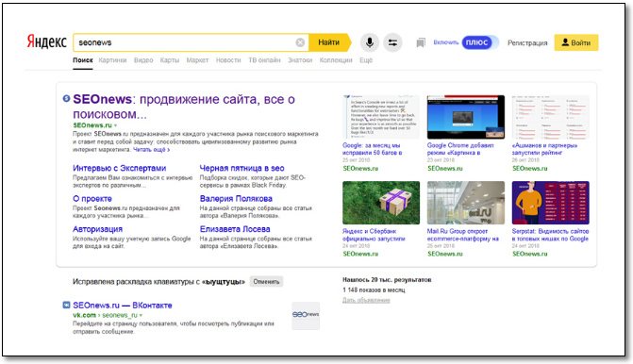Open the Авторизация sitelink

coord(97,229)
